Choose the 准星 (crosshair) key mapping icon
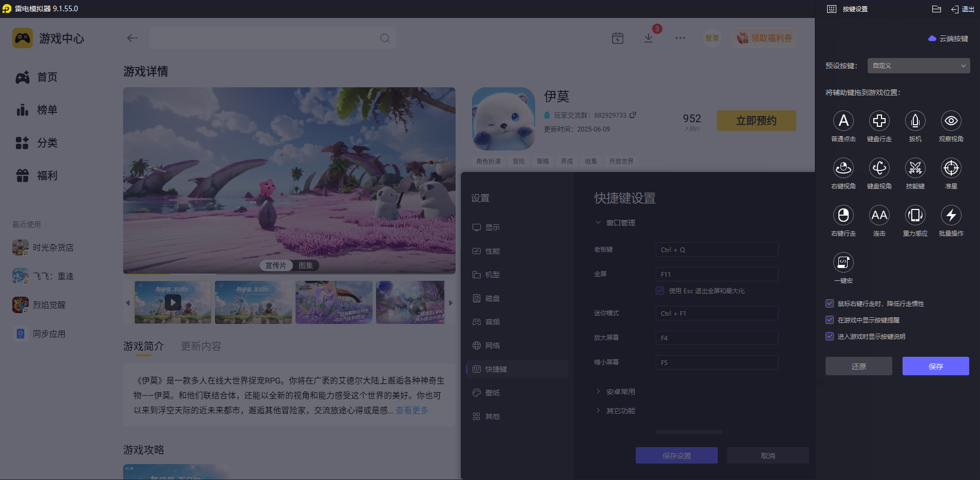Viewport: 980px width, 480px height. tap(951, 168)
